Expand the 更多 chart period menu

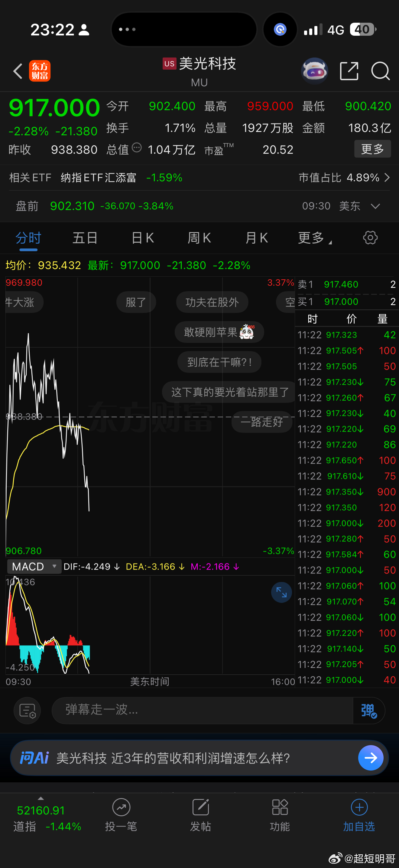[x=315, y=238]
